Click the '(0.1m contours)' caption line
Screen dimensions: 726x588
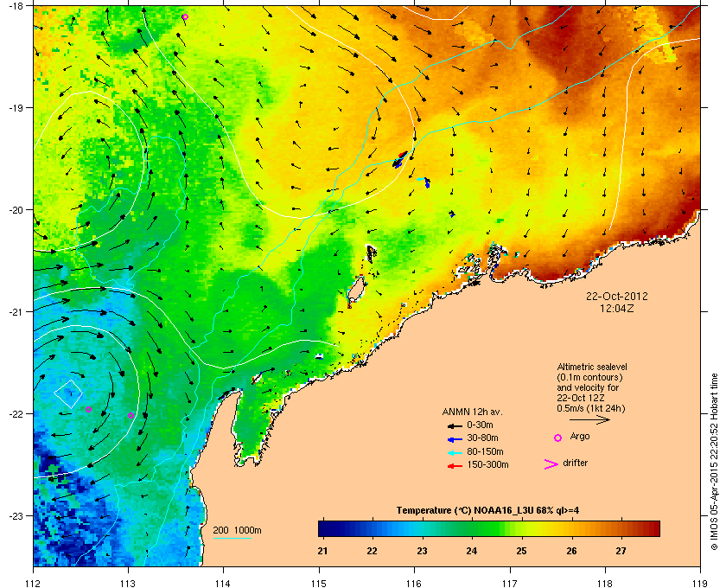[589, 377]
